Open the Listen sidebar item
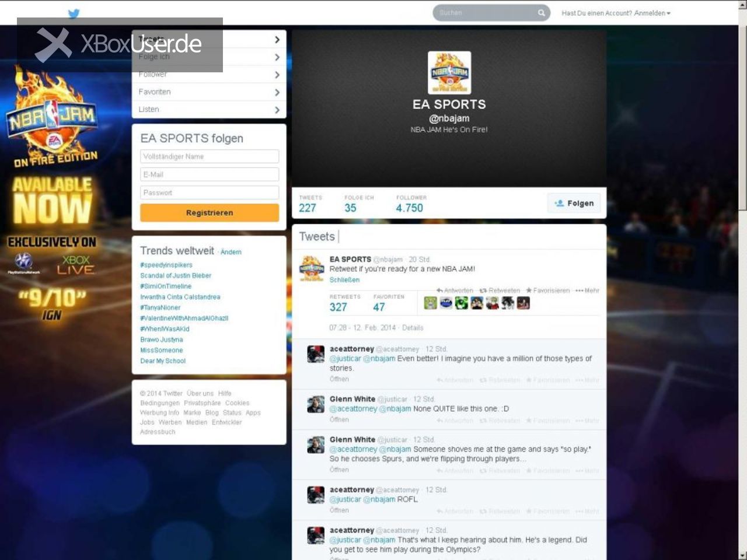This screenshot has width=747, height=560. tap(209, 110)
